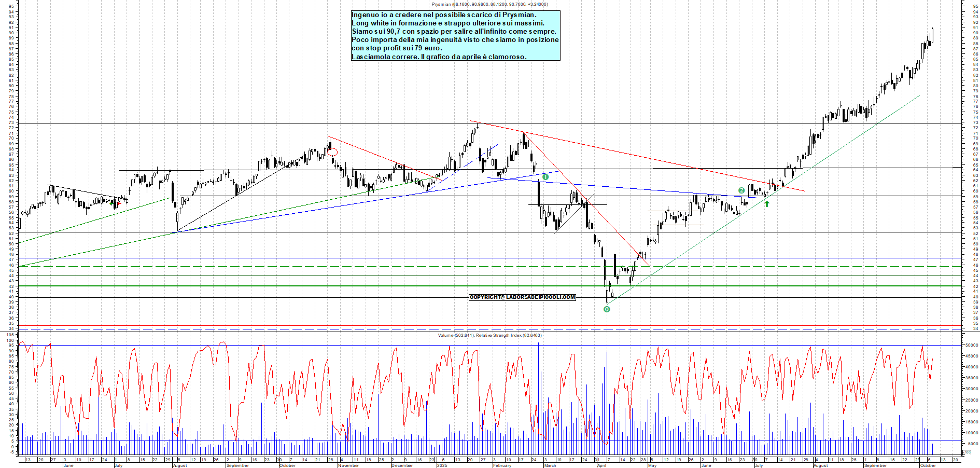Select the copyright laborsadeipiccoli.com watermark label

[x=522, y=297]
